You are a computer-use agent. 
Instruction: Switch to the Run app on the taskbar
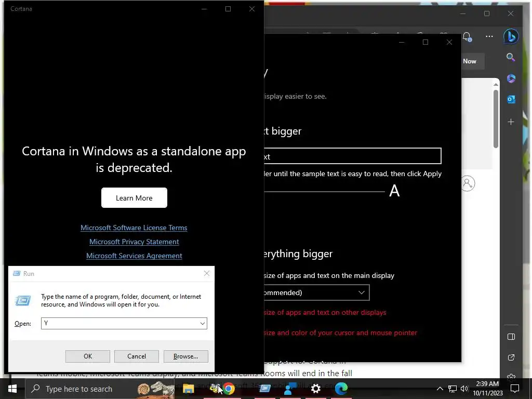pyautogui.click(x=264, y=389)
